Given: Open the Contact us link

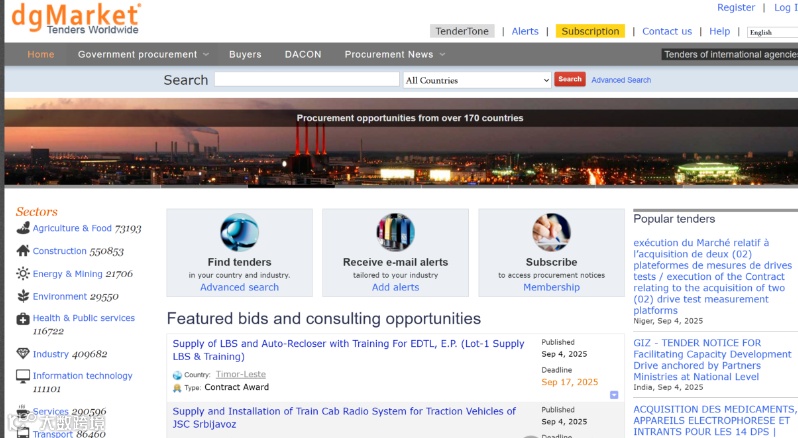Looking at the screenshot, I should 667,31.
